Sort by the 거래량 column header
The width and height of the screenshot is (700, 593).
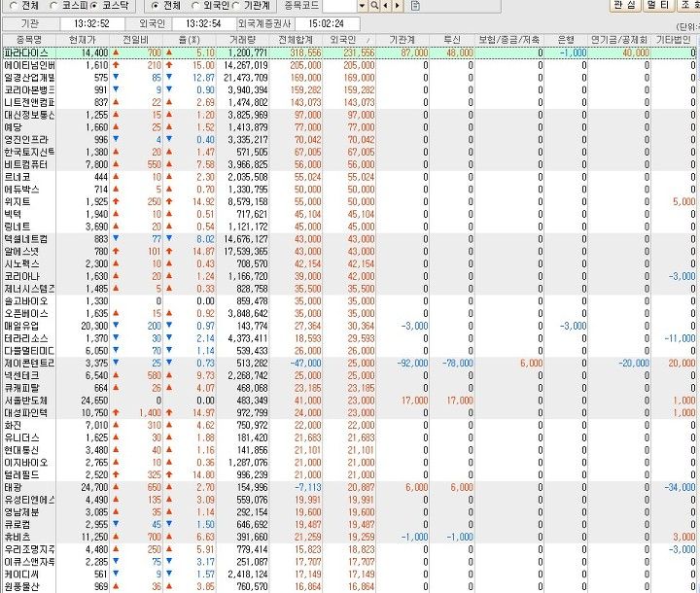click(x=242, y=40)
